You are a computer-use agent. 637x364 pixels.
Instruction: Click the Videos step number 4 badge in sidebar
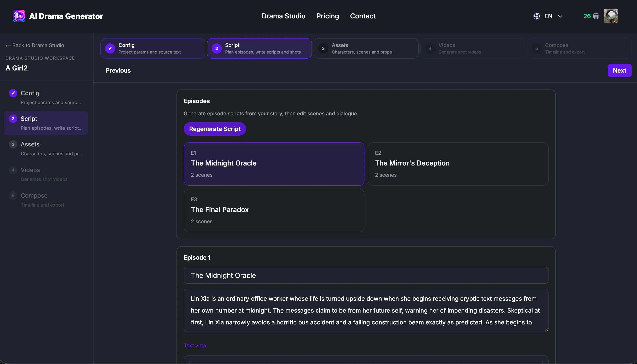13,170
